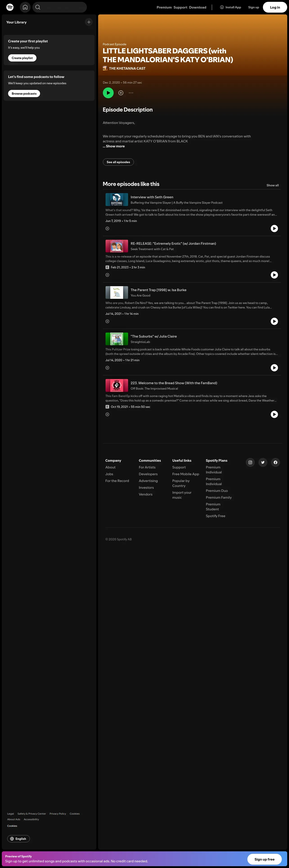Open Accessibility sidebar link
The image size is (289, 868).
[31, 820]
